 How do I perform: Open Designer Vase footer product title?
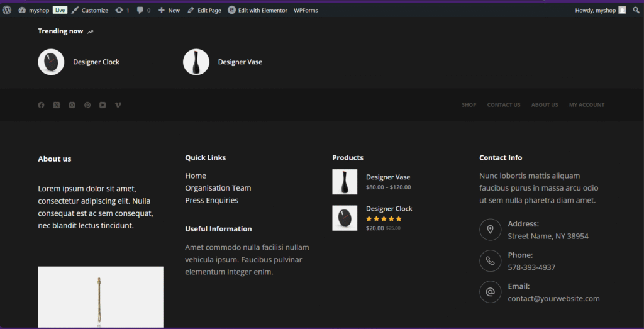tap(388, 177)
